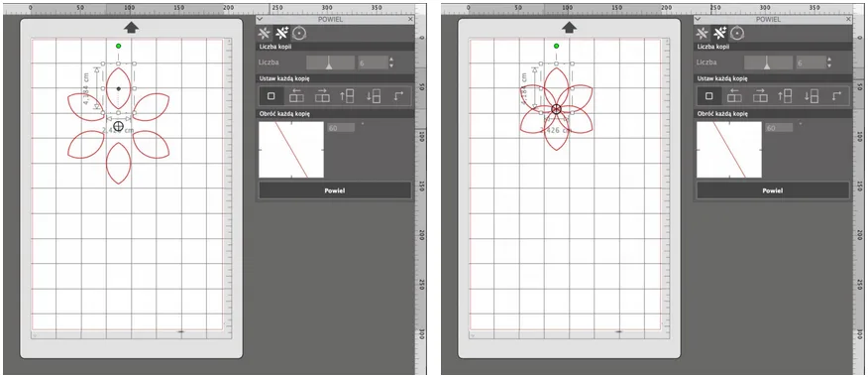Select custom offset corner-arrow icon in right panel
Image resolution: width=868 pixels, height=377 pixels.
(x=836, y=96)
